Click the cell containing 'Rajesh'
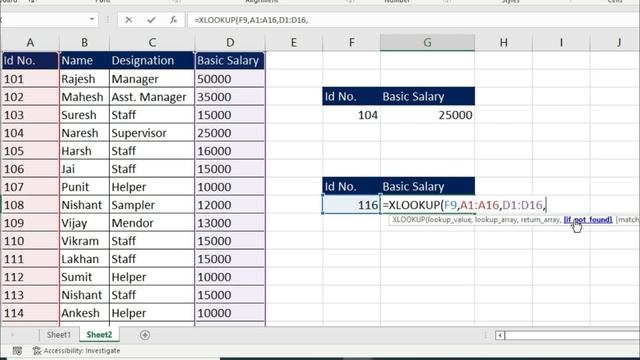The width and height of the screenshot is (640, 360). pos(84,79)
